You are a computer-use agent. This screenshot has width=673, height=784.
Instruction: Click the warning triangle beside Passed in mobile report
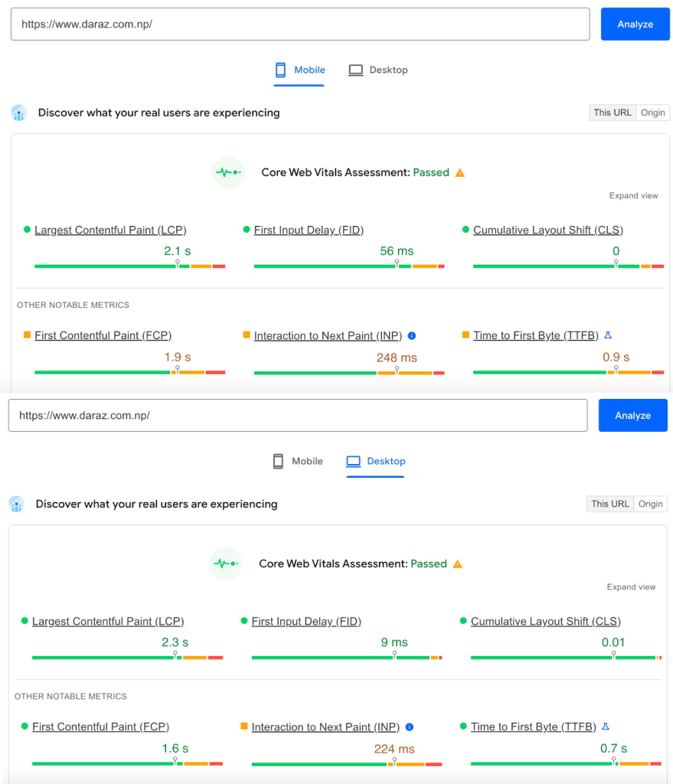[x=460, y=173]
